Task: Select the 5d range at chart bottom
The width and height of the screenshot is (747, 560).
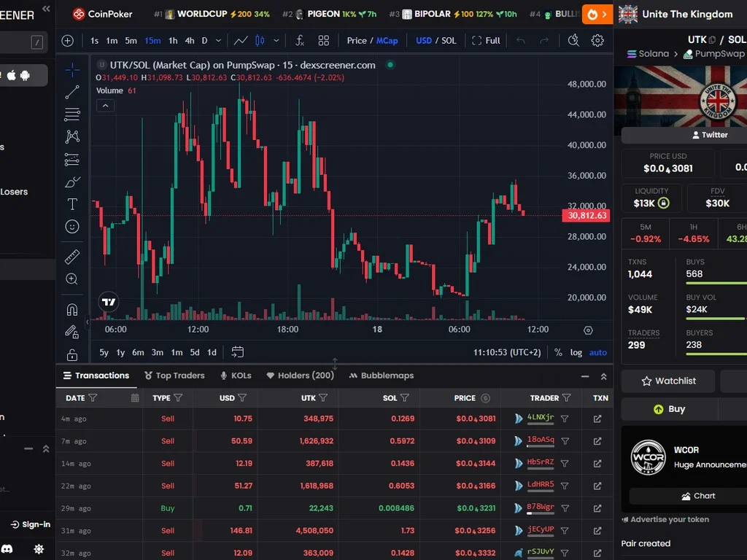Action: (x=195, y=353)
